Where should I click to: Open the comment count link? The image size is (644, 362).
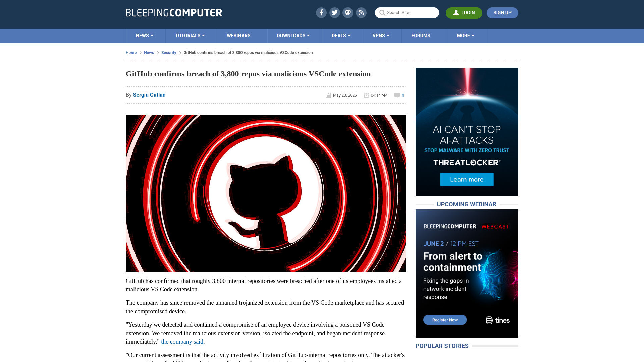click(x=403, y=95)
